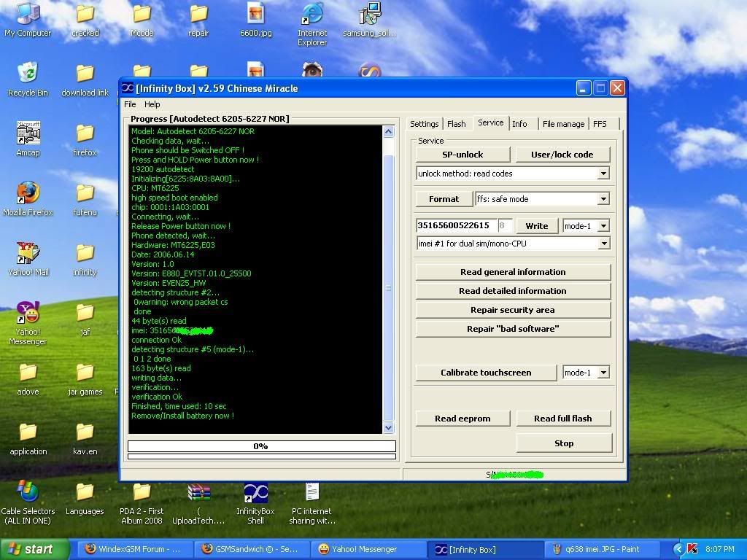Open the 6600.jpg image file

click(256, 19)
